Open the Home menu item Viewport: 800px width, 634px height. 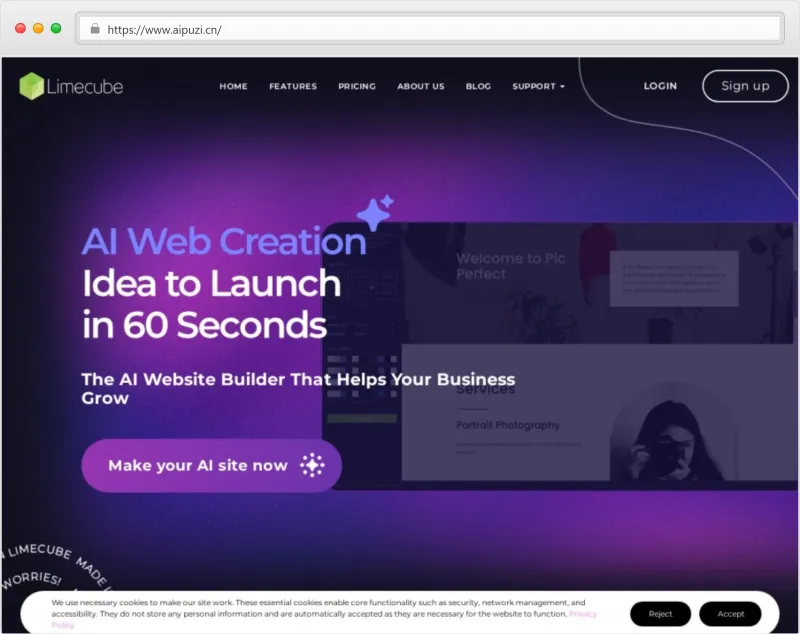coord(233,86)
